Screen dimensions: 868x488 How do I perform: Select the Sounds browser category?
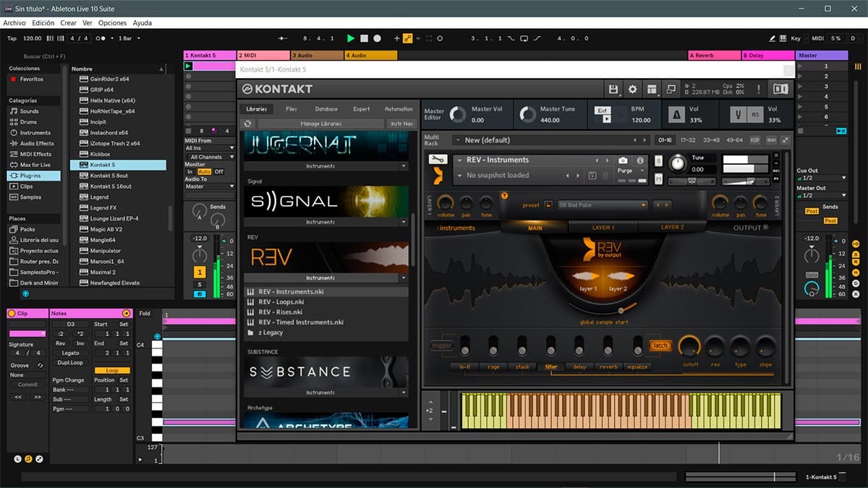point(29,111)
